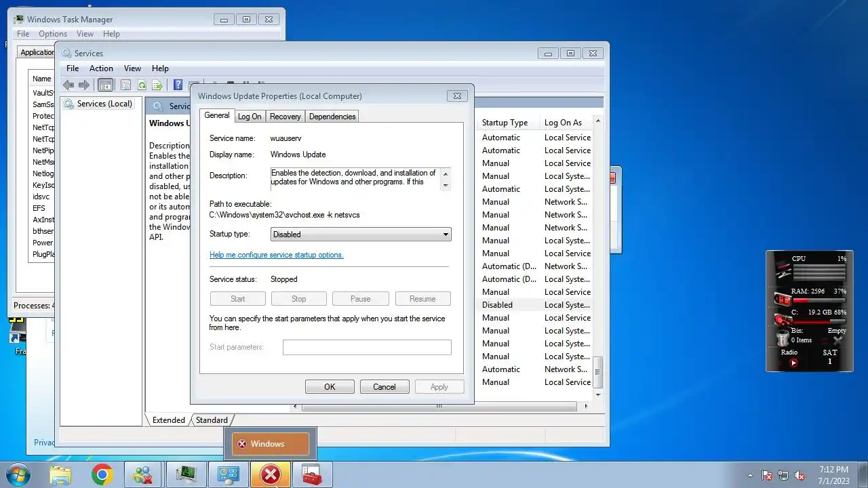
Task: Click the gadget's Recycle Bin icon
Action: click(x=783, y=337)
